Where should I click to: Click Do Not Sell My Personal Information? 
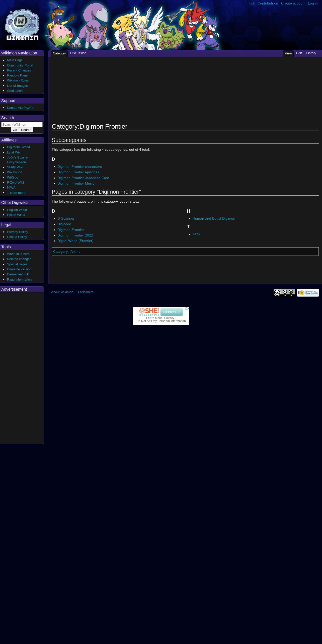pyautogui.click(x=161, y=321)
